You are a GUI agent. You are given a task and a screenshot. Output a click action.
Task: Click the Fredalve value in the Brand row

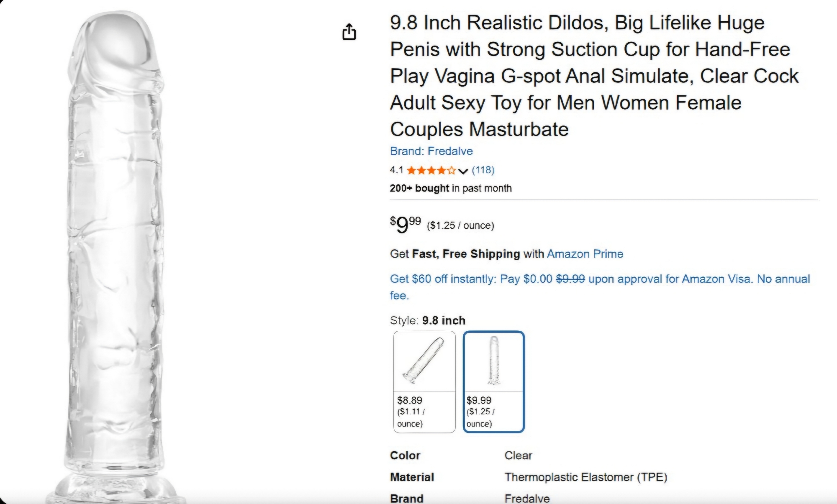(x=527, y=498)
